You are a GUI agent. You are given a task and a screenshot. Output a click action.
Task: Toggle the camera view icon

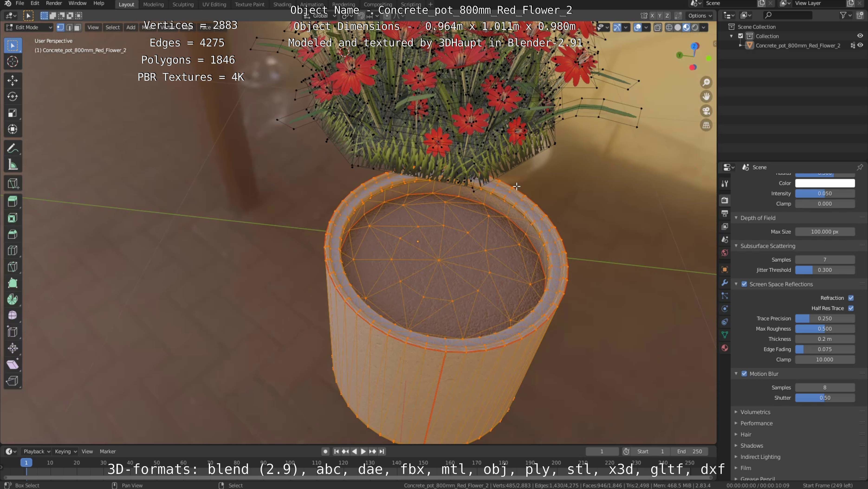706,111
